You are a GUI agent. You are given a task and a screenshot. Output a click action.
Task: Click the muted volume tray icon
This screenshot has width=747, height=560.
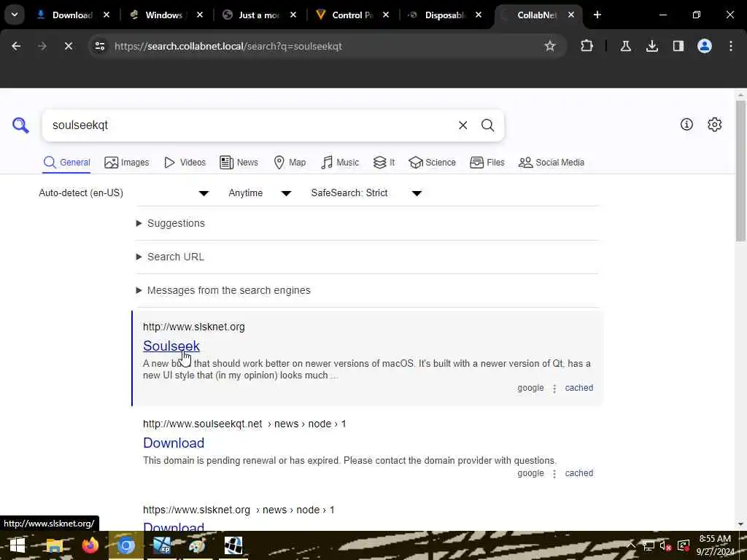665,545
